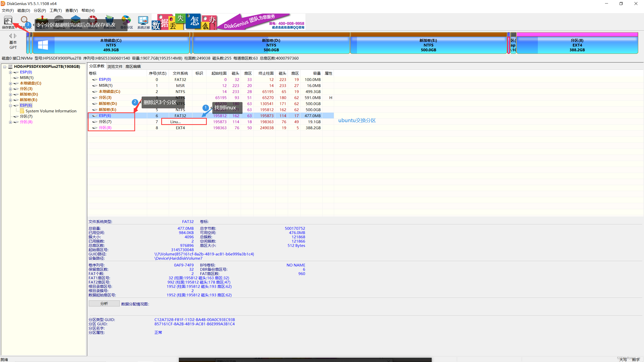Expand the 分区(8) tree node
This screenshot has width=644, height=362.
coord(10,122)
